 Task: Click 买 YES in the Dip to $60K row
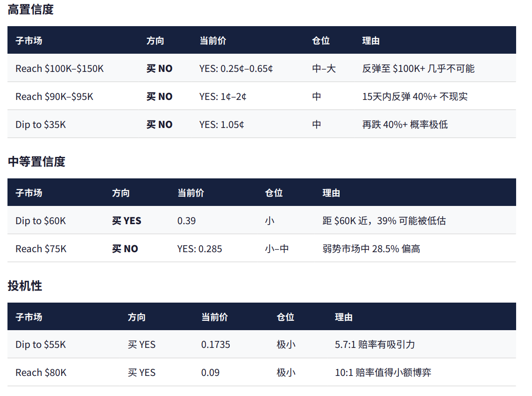coord(127,221)
